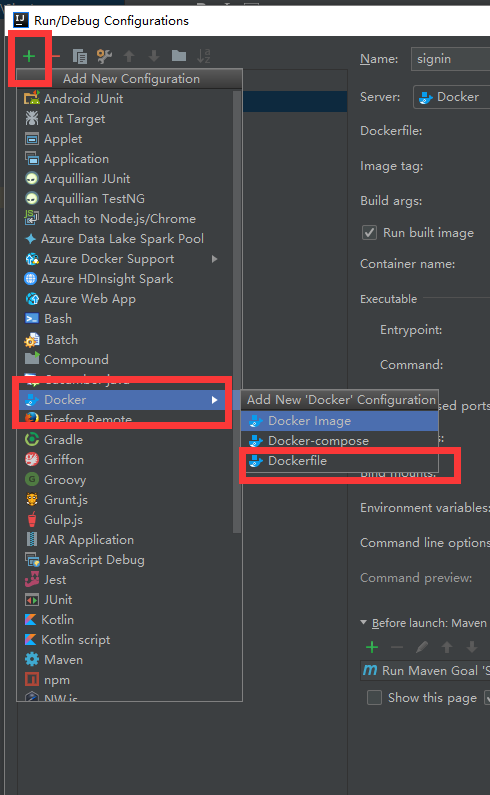490x795 pixels.
Task: Click the Copy Configuration toolbar icon
Action: [x=80, y=56]
